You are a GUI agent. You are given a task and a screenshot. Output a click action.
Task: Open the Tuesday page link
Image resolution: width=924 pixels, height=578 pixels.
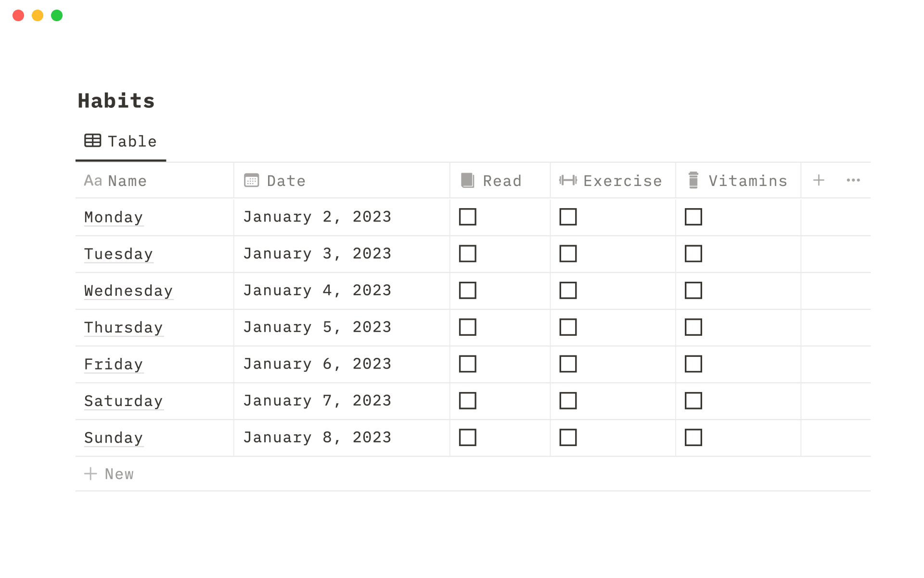[x=118, y=254]
